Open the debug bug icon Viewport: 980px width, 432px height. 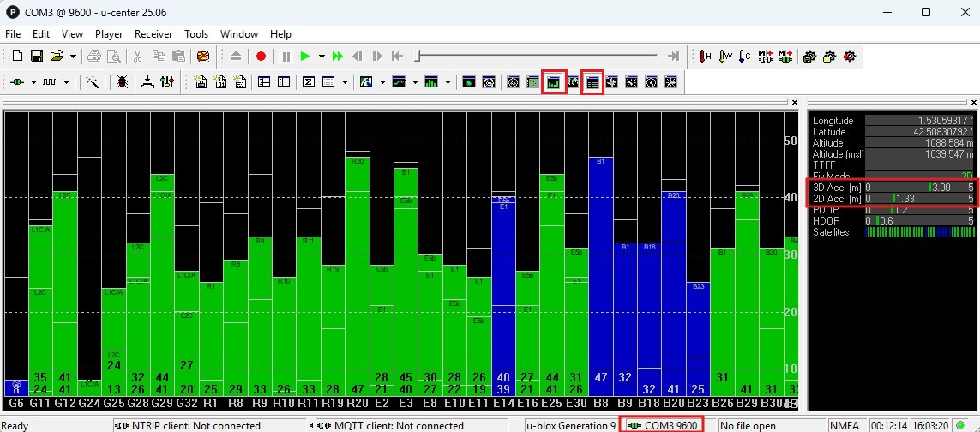122,82
